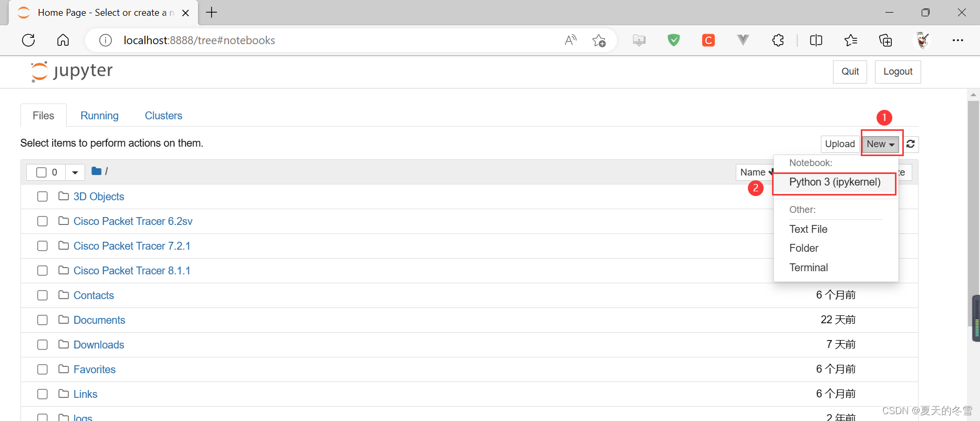Click the Upload button
980x421 pixels.
(840, 144)
